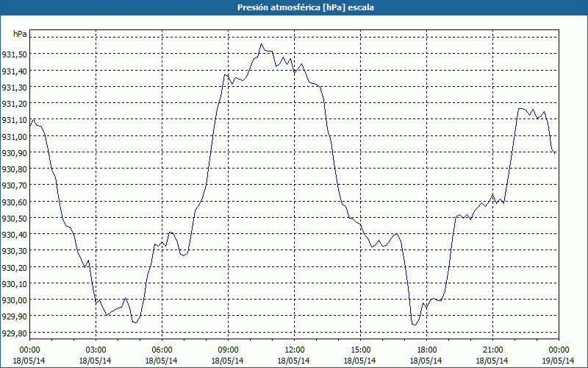Click the 19/05/14 date label
588x368 pixels.
559,361
